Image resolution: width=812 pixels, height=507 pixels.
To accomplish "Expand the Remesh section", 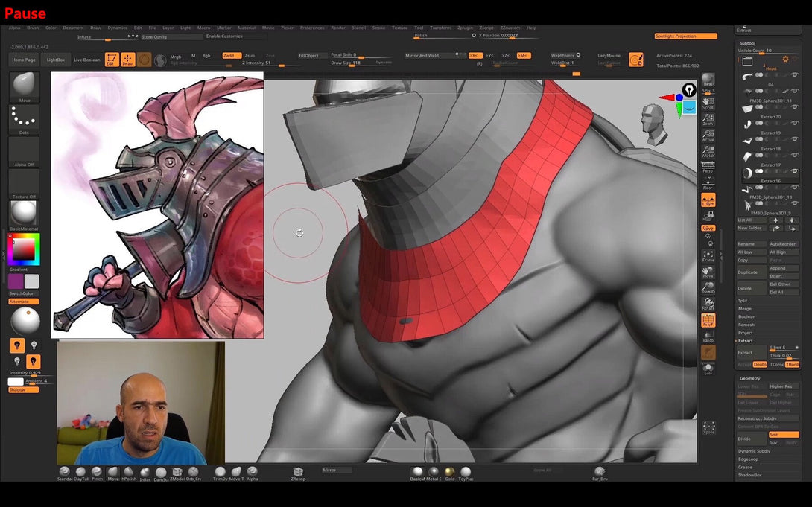I will [x=746, y=325].
